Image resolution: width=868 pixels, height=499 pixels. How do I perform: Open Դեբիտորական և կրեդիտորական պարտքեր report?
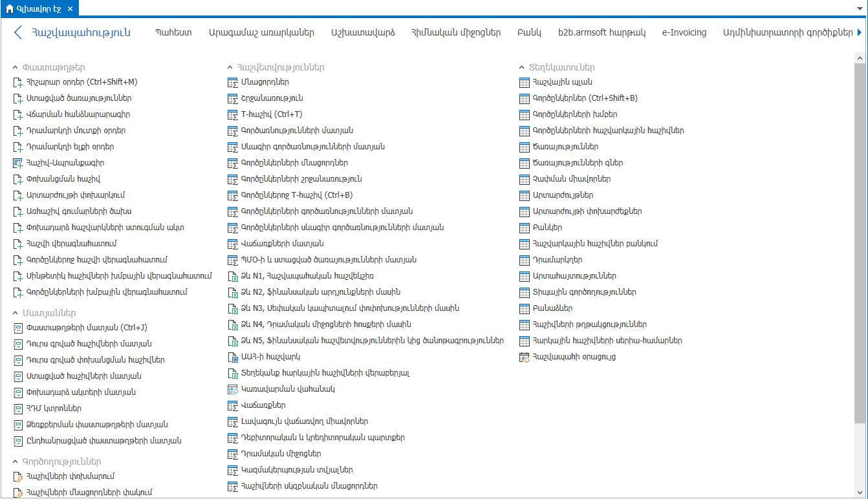(x=323, y=438)
